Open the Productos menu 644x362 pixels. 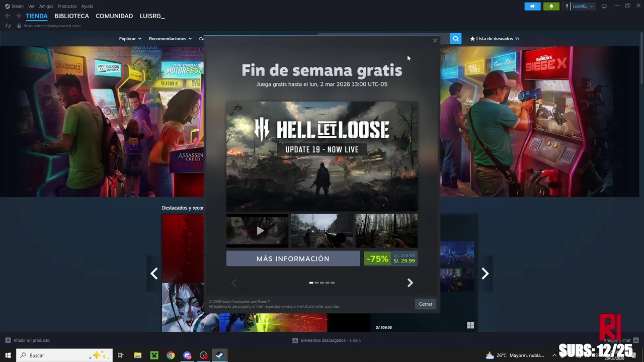point(67,6)
